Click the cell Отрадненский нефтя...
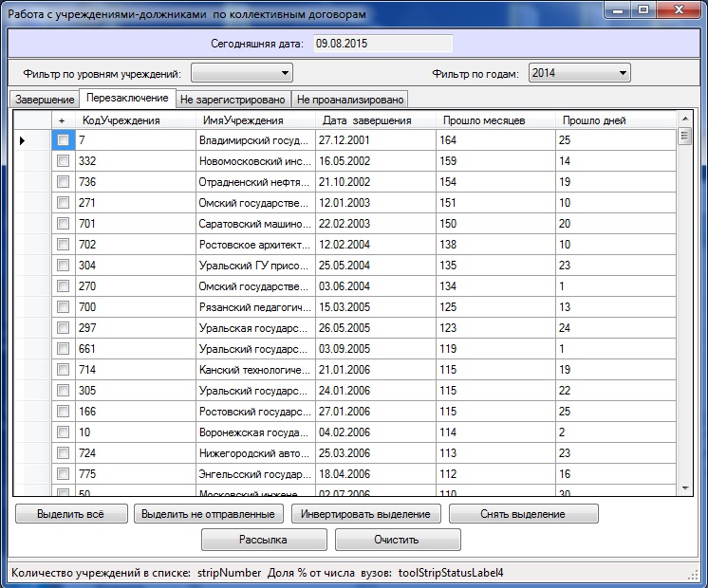The image size is (708, 588). coord(255,182)
